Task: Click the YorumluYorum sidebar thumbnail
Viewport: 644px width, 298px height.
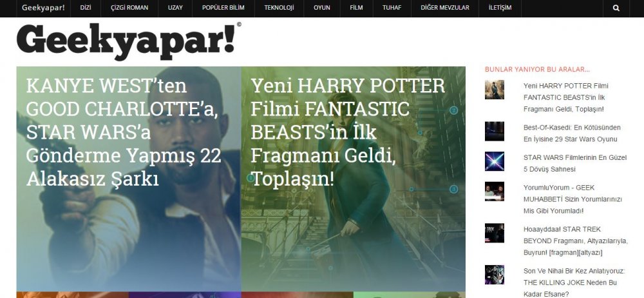Action: tap(495, 192)
